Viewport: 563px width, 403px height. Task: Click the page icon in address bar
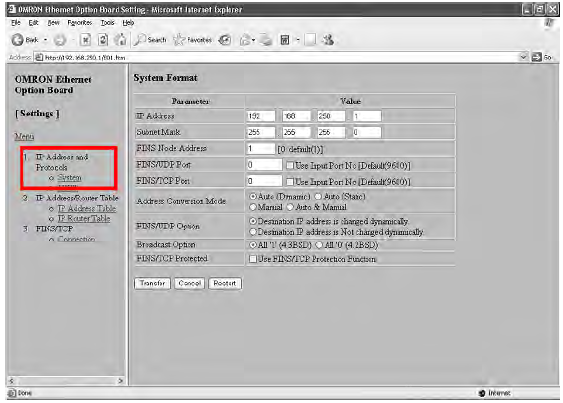tap(39, 57)
